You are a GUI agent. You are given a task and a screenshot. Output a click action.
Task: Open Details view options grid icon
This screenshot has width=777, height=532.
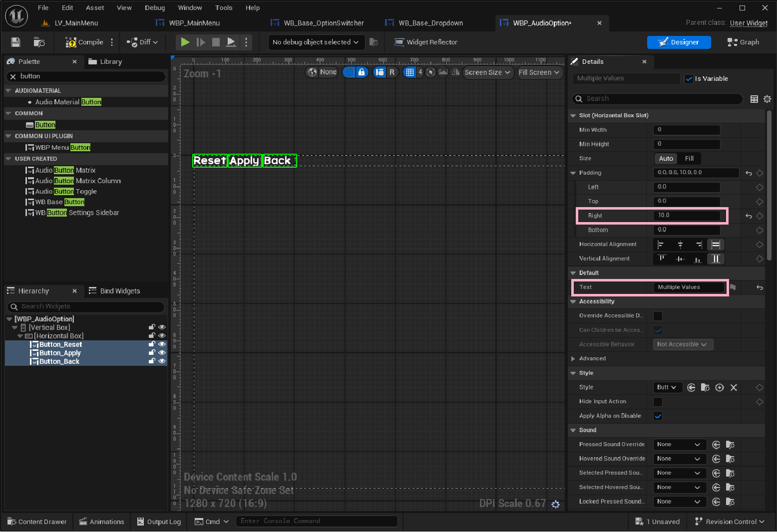755,99
